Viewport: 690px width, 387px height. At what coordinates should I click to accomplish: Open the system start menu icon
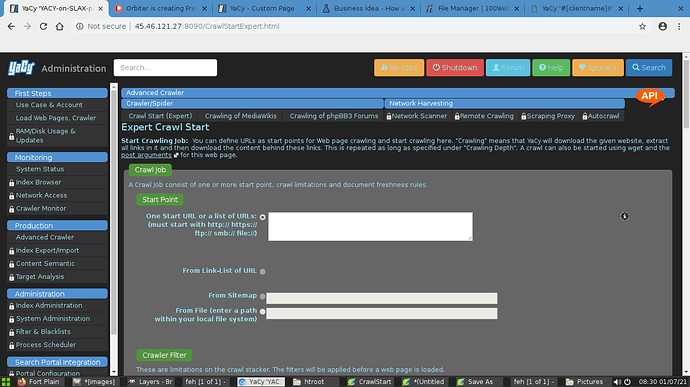pos(6,382)
